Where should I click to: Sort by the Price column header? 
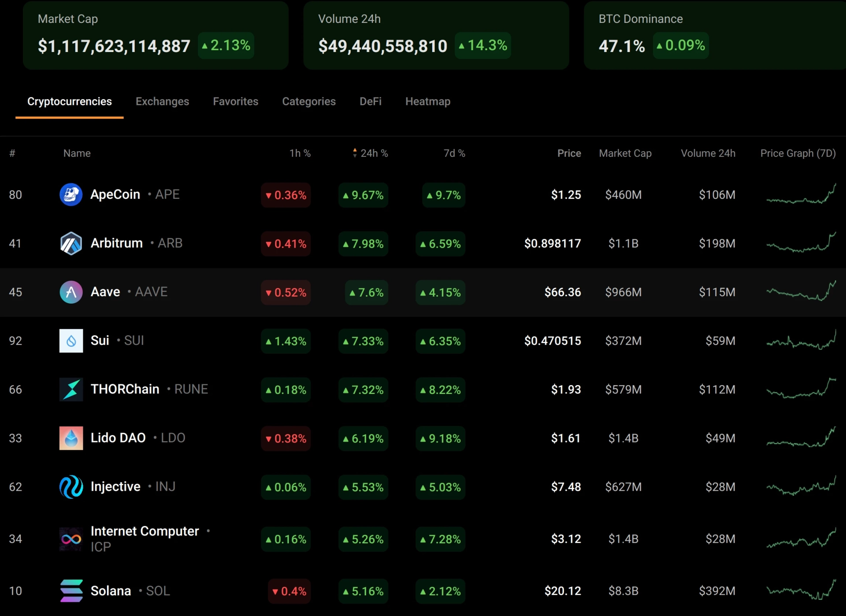[569, 153]
